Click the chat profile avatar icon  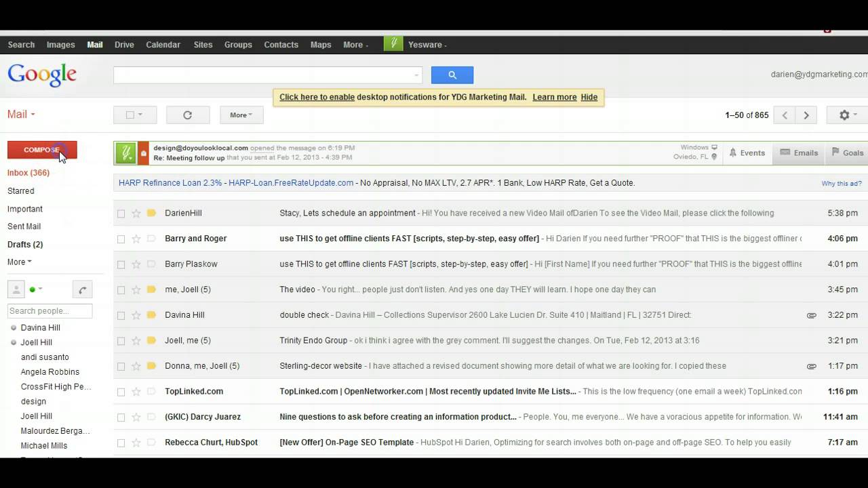(16, 289)
